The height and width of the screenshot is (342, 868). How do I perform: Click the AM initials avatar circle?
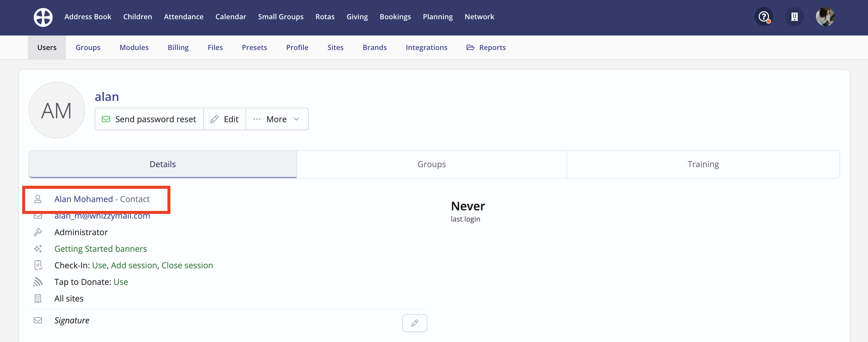57,110
